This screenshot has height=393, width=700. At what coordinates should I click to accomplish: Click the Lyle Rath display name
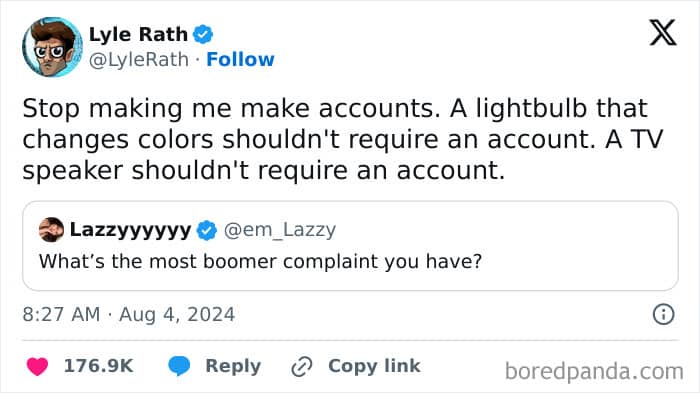138,34
